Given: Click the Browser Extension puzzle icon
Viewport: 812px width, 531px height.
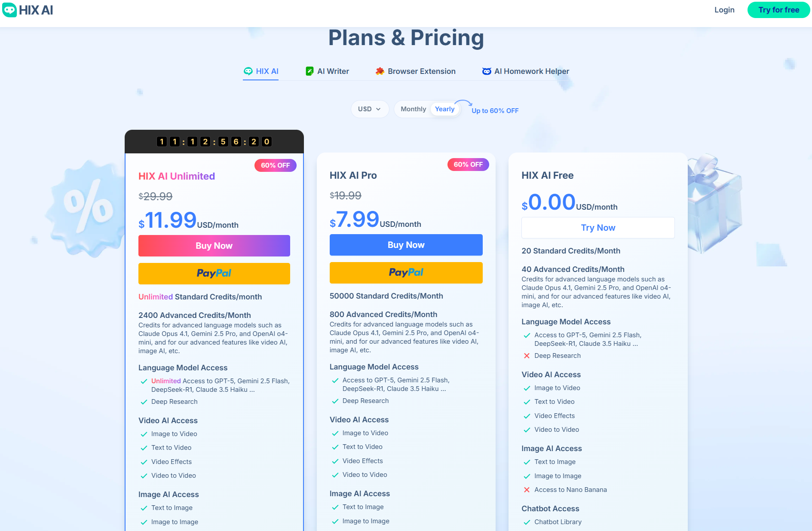Looking at the screenshot, I should point(380,71).
